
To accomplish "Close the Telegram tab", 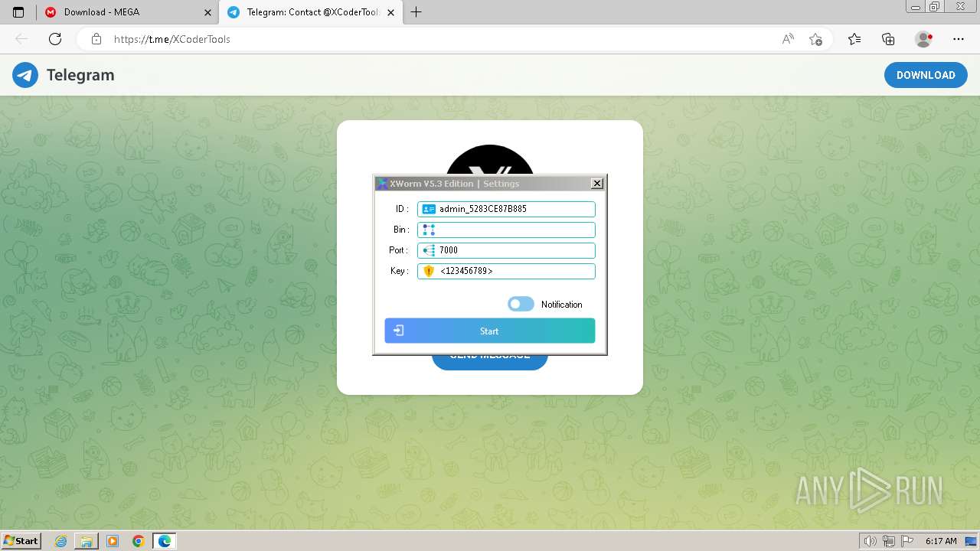I will (390, 12).
